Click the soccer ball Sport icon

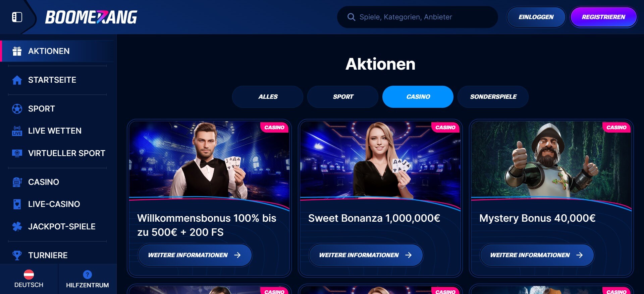tap(17, 109)
